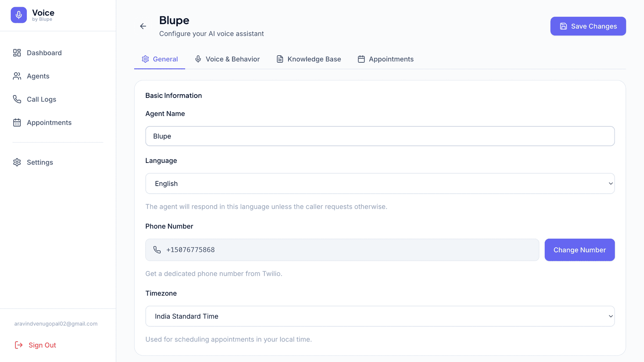Select the Settings gear icon
Viewport: 644px width, 362px height.
17,162
